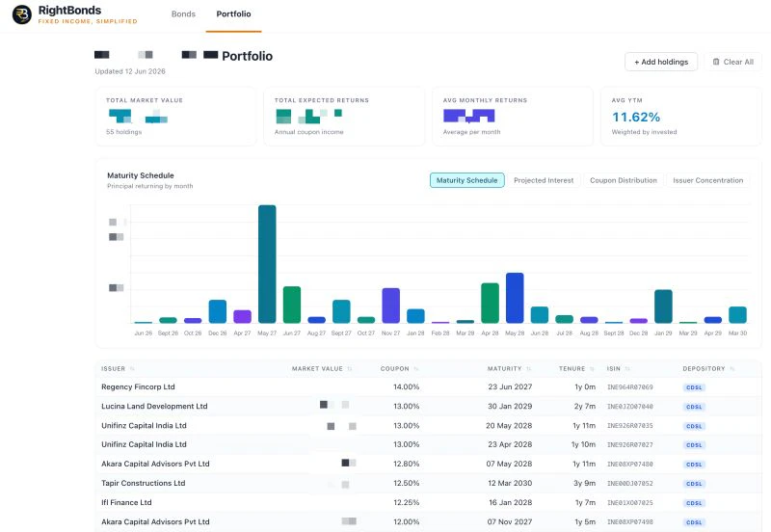The height and width of the screenshot is (532, 771).
Task: Click ISIN INE0JZ007040
Action: [630, 407]
